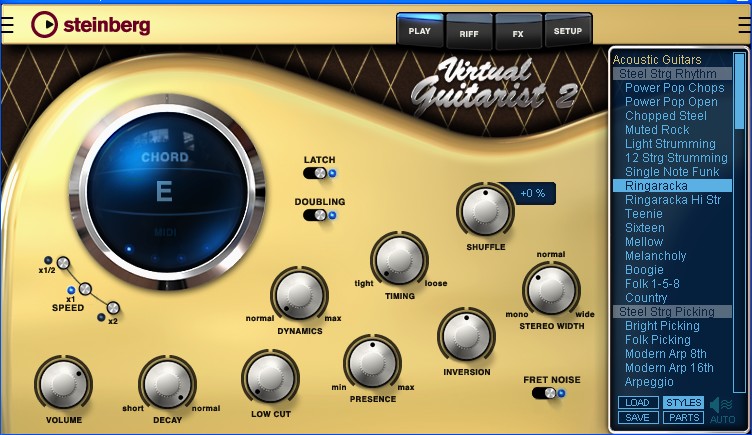This screenshot has width=752, height=435.
Task: Select the highlighted Ringaracka style
Action: coord(672,186)
